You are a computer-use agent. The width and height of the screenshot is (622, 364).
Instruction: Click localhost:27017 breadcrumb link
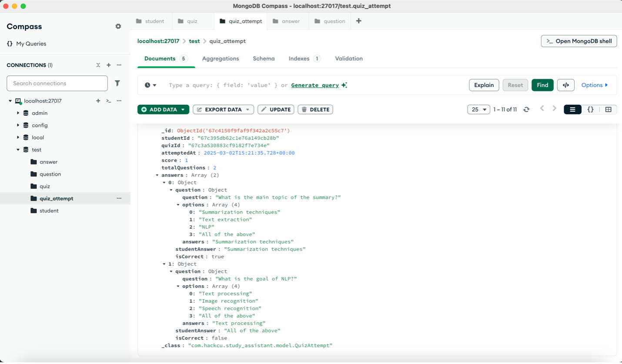158,41
